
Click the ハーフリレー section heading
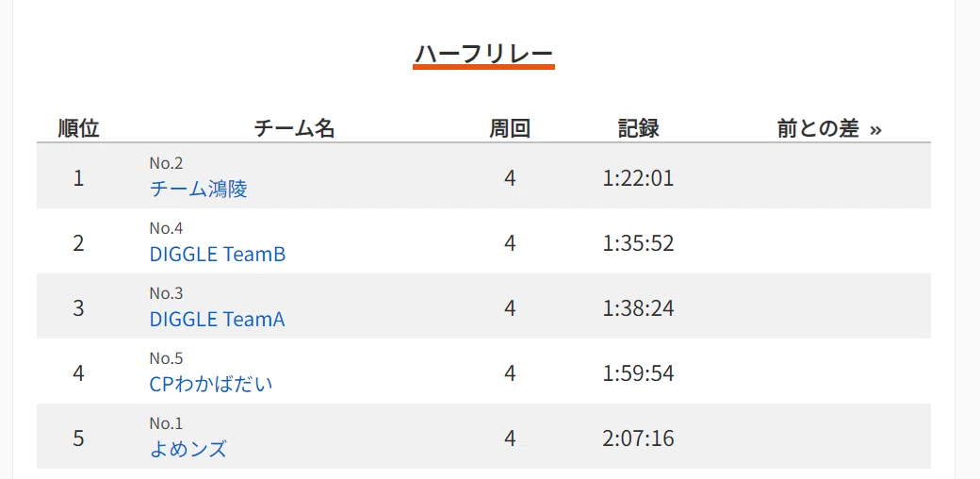(x=484, y=53)
